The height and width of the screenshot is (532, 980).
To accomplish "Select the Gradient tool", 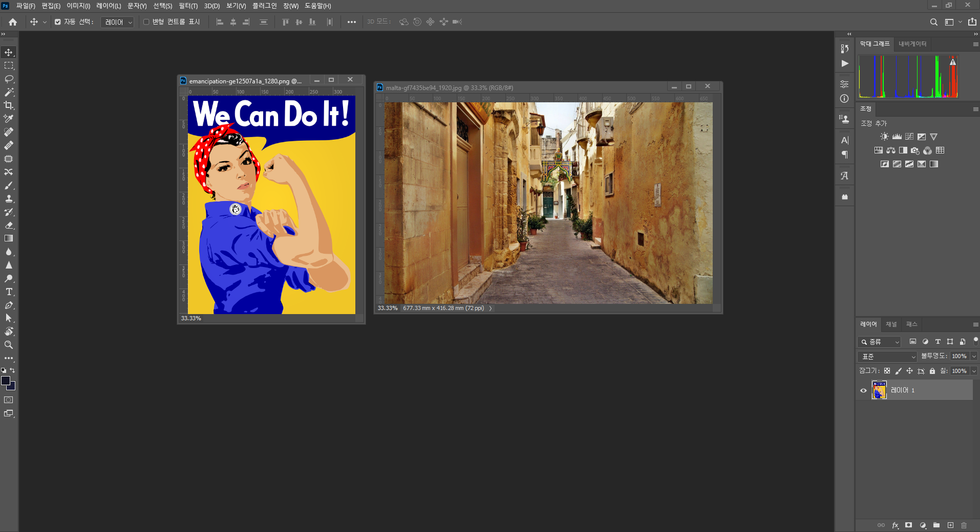I will tap(9, 238).
